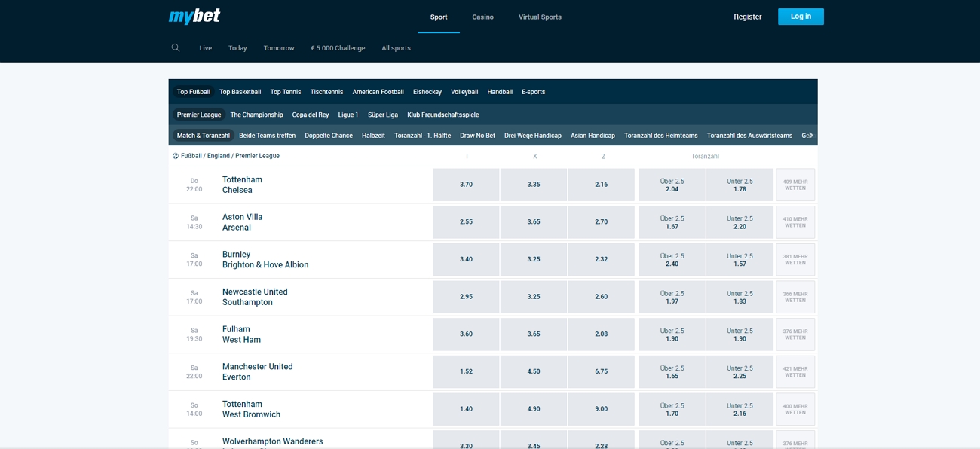Go to Live betting

[x=206, y=48]
